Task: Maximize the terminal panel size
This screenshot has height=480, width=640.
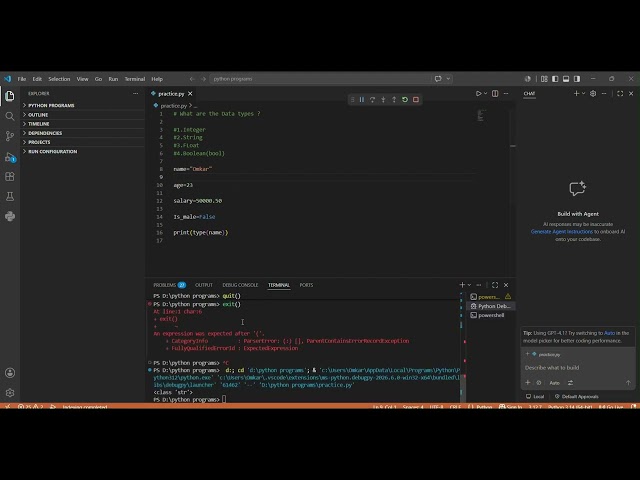Action: pos(495,285)
